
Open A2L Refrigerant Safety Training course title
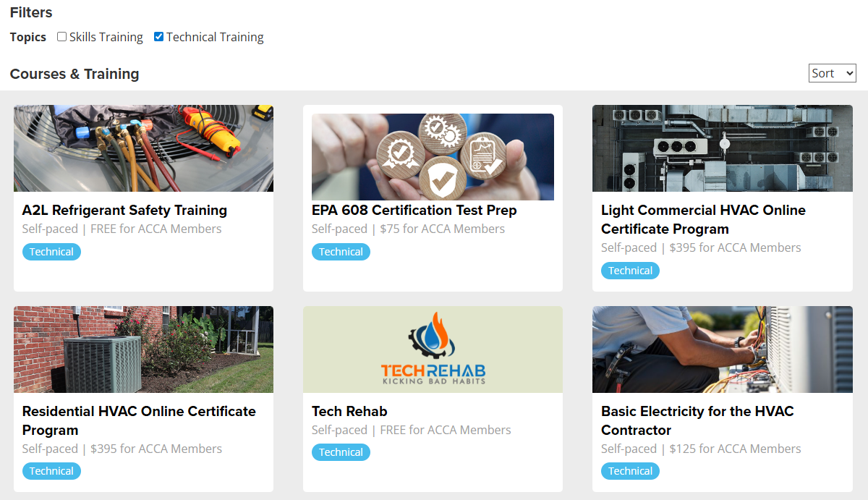(124, 211)
